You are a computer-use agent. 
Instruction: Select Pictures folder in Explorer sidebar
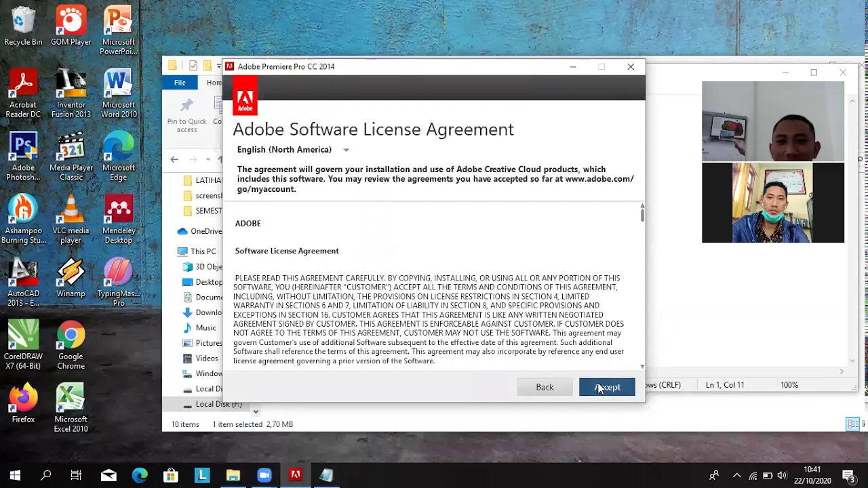pos(202,343)
